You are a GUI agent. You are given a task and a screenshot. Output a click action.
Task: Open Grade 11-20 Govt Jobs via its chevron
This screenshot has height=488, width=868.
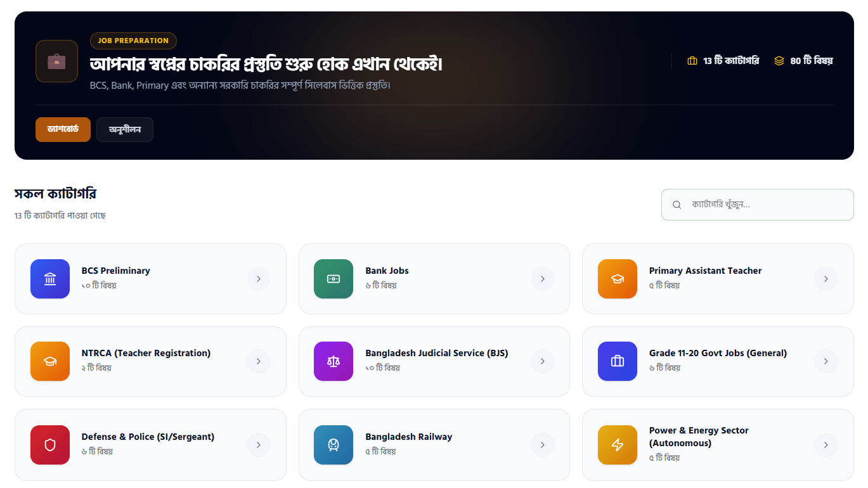(x=826, y=361)
